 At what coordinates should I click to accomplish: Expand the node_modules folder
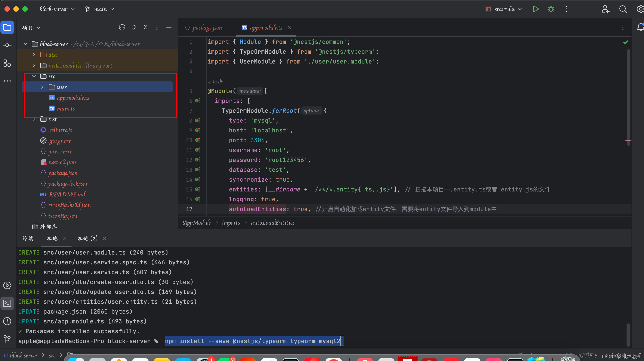coord(34,65)
